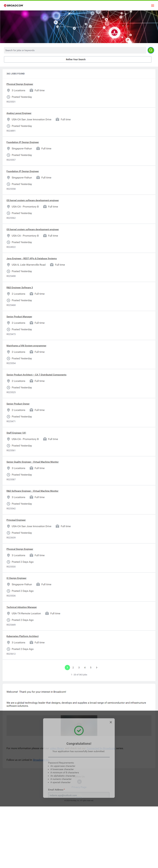The height and width of the screenshot is (868, 158).
Task: Open Staff Engineer (UI) listing
Action: click(16, 433)
